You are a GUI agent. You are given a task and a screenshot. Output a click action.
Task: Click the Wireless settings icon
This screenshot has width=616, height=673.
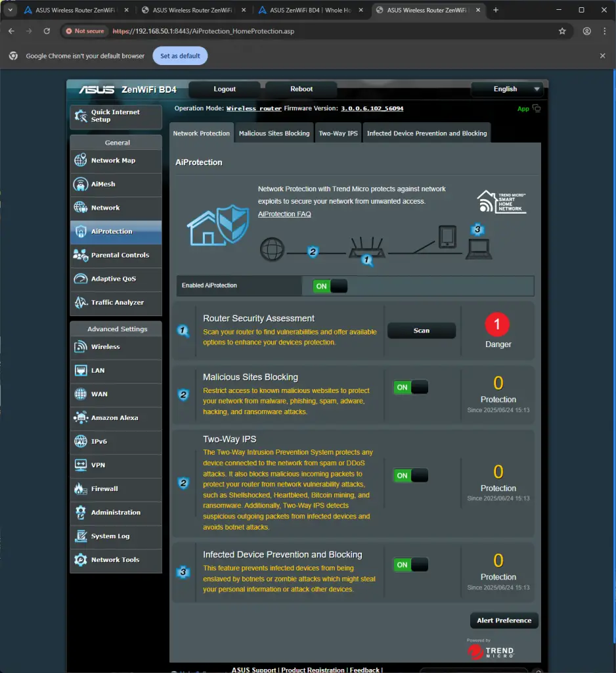[x=81, y=346]
